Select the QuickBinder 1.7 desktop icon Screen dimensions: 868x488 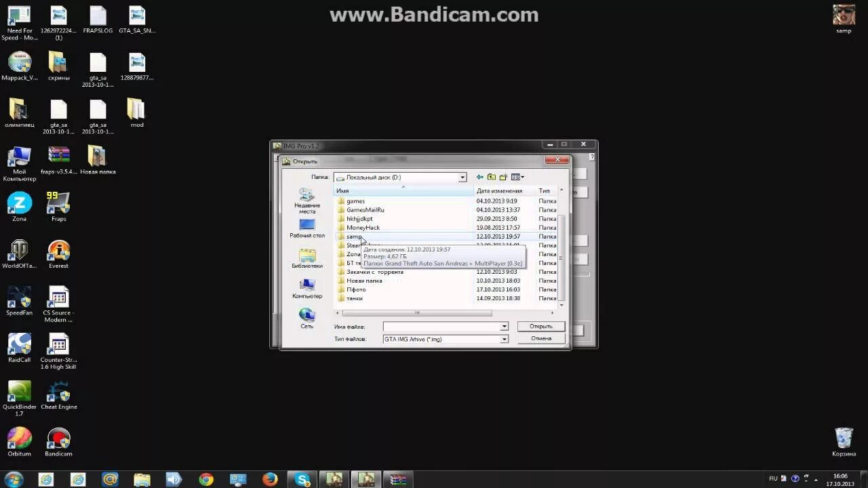20,399
